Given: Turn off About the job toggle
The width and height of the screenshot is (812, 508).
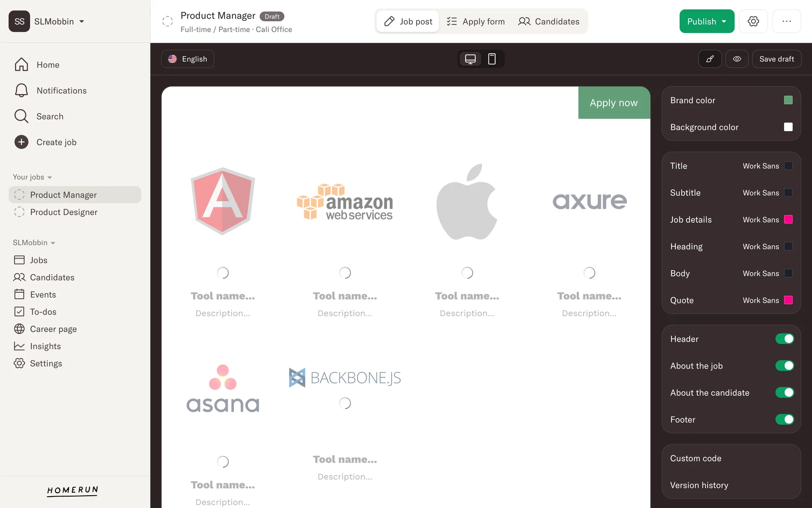Looking at the screenshot, I should [x=784, y=366].
